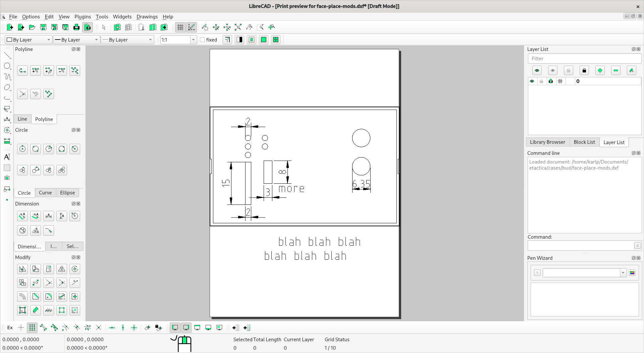The width and height of the screenshot is (644, 353).
Task: Select the Print Preview toolbar icon
Action: click(88, 27)
